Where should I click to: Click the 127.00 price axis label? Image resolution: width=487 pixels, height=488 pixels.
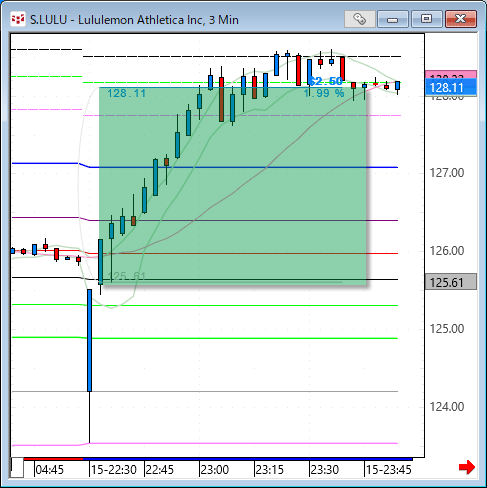click(447, 173)
